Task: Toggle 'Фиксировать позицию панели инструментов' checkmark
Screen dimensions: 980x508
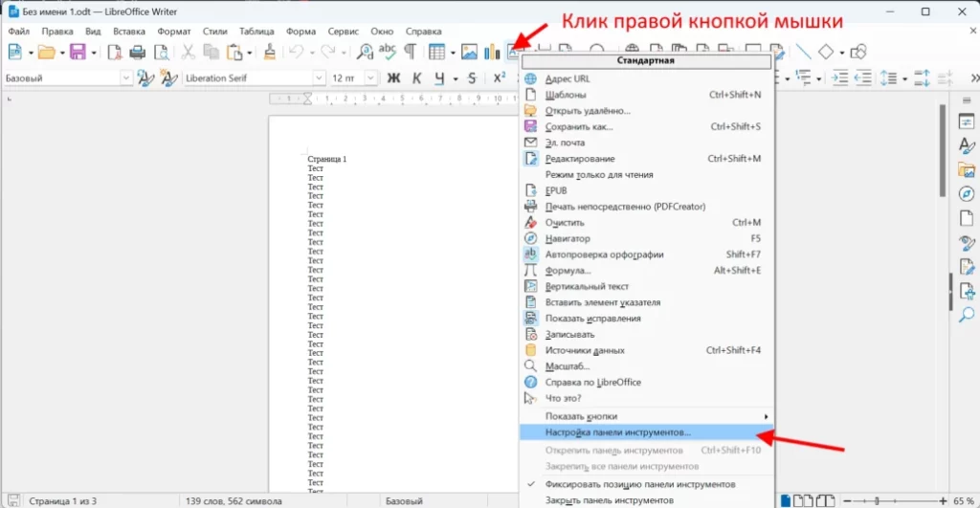Action: coord(647,484)
